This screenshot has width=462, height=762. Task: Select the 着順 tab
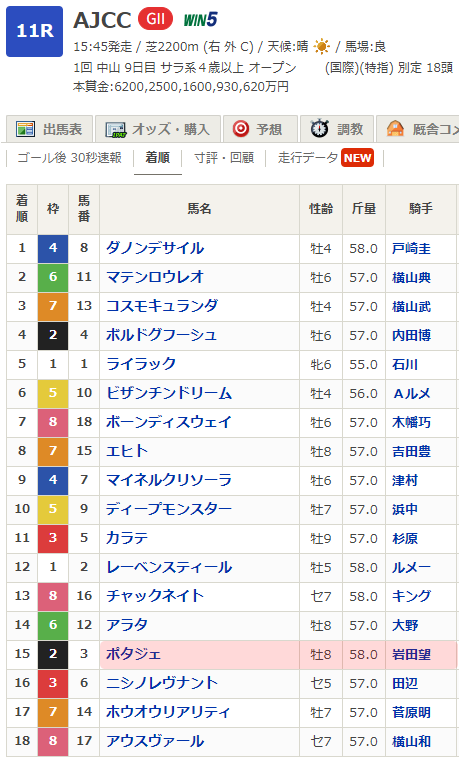coord(157,158)
